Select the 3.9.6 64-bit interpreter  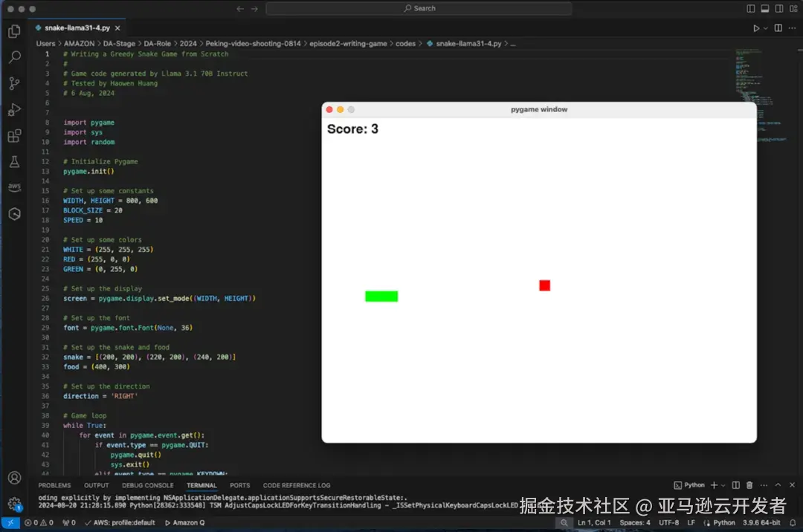pos(761,523)
